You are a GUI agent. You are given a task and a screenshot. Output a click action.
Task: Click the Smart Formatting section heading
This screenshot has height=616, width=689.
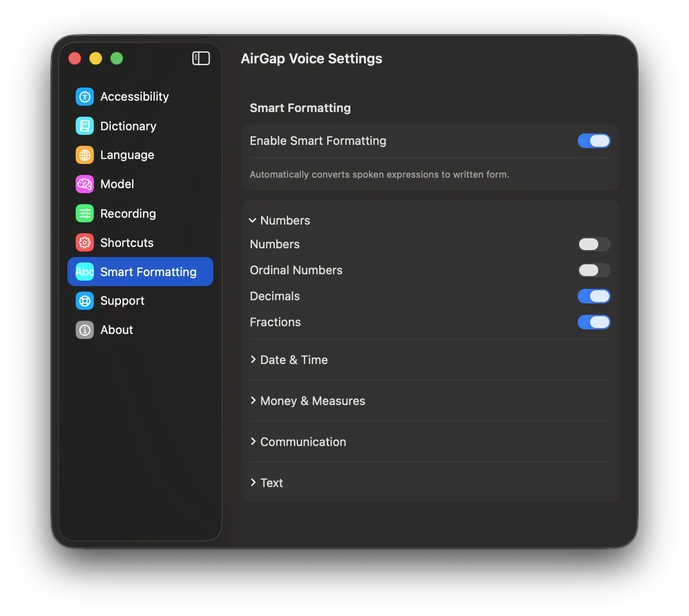tap(300, 108)
